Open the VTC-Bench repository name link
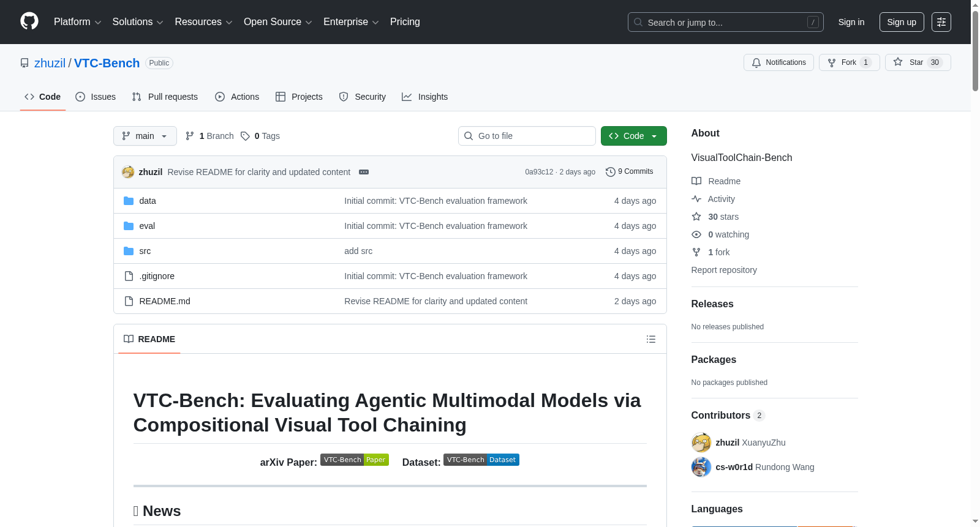 [x=107, y=63]
